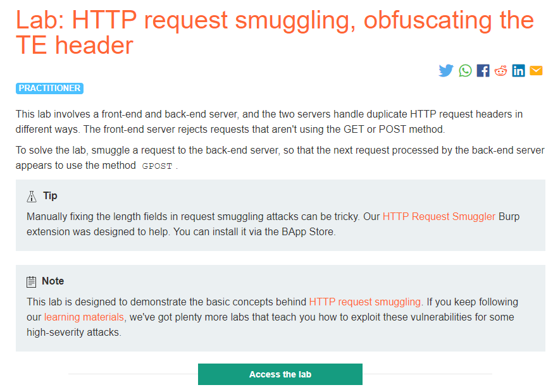553x392 pixels.
Task: Click the Tip heading text
Action: tap(50, 196)
